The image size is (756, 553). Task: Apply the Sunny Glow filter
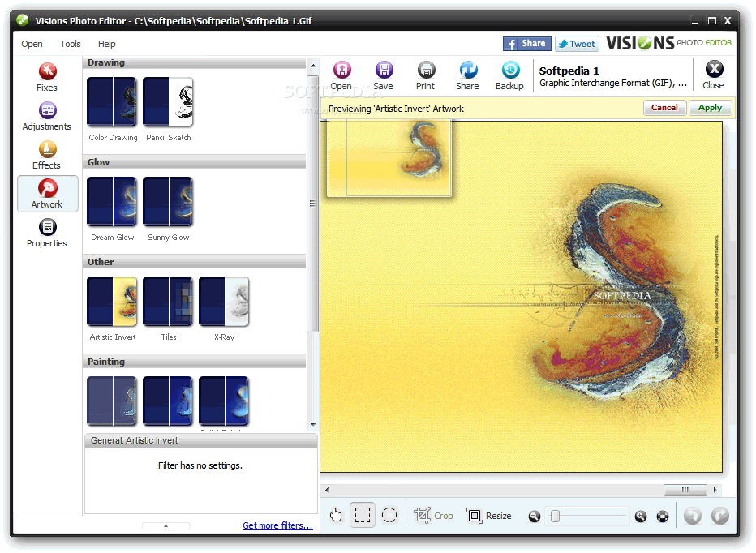click(168, 202)
